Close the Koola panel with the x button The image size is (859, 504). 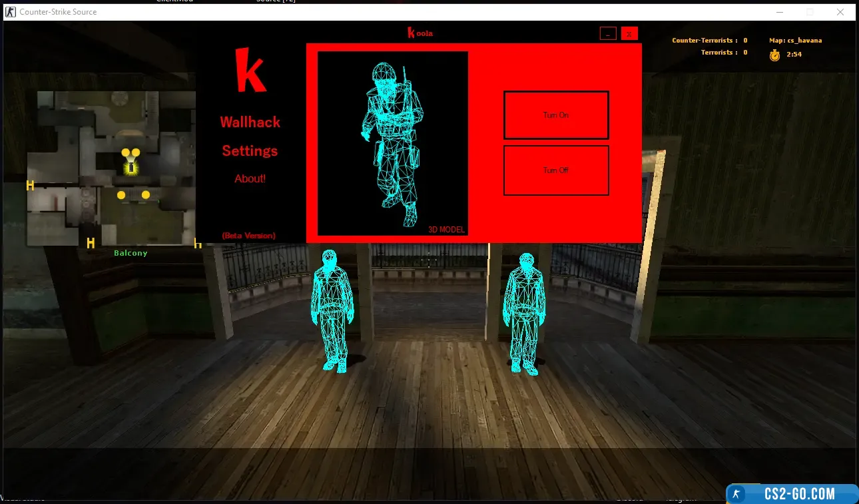pyautogui.click(x=629, y=33)
